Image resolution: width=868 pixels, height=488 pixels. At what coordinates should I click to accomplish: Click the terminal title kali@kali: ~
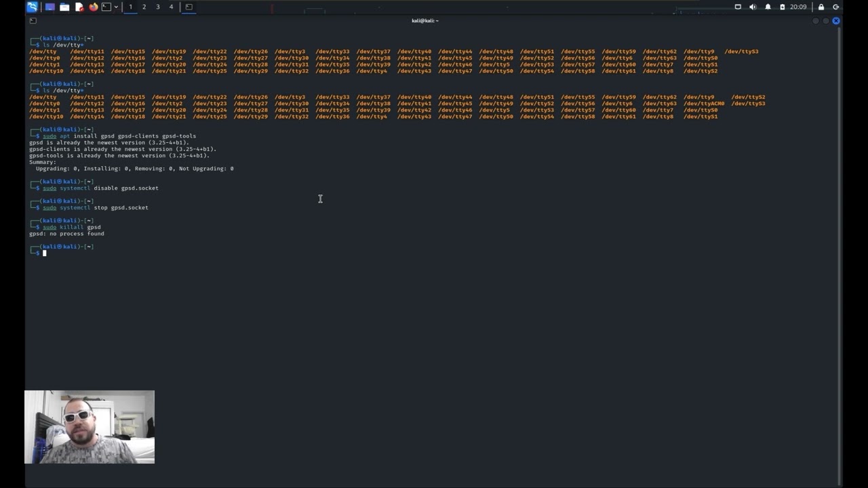(425, 21)
